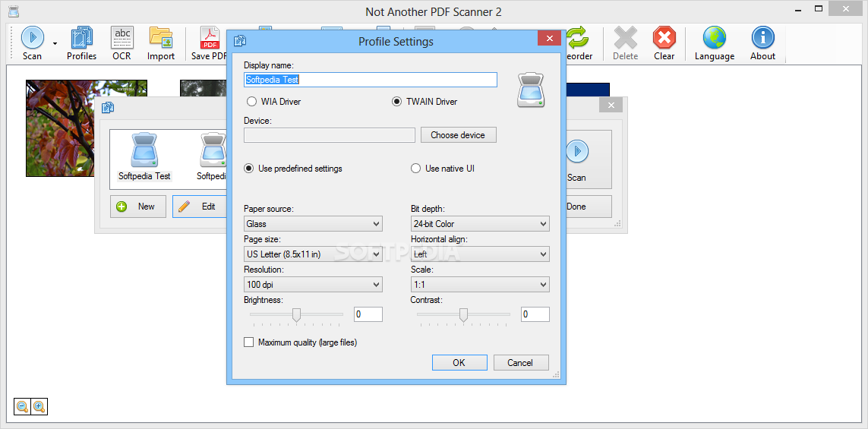Viewport: 868px width, 429px height.
Task: Click the Display name text field
Action: coord(371,80)
